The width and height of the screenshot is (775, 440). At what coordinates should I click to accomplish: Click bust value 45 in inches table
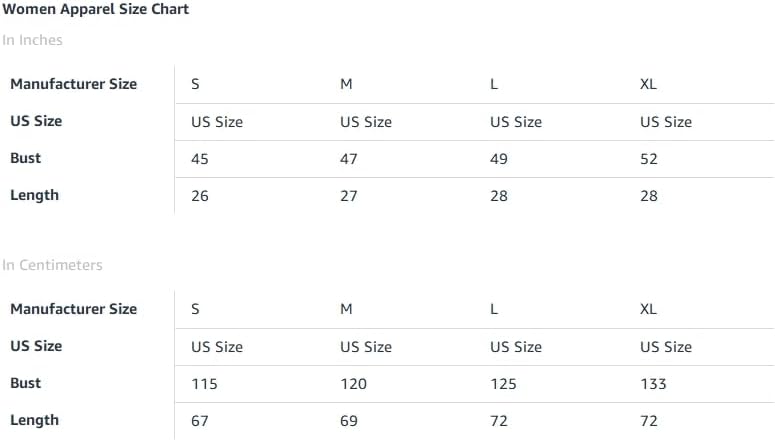[200, 159]
